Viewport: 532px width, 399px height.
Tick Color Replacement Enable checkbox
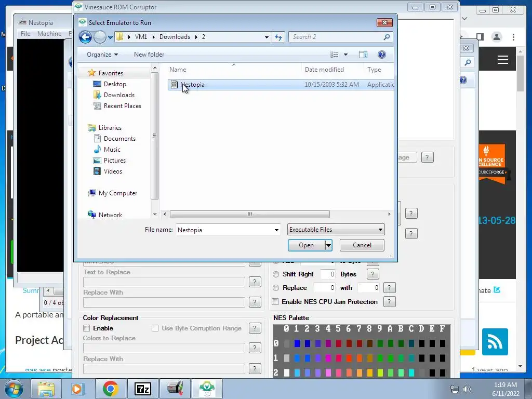[x=87, y=328]
